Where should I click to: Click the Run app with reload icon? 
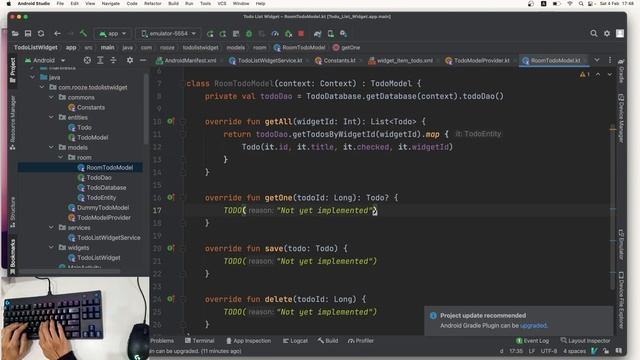pyautogui.click(x=210, y=34)
